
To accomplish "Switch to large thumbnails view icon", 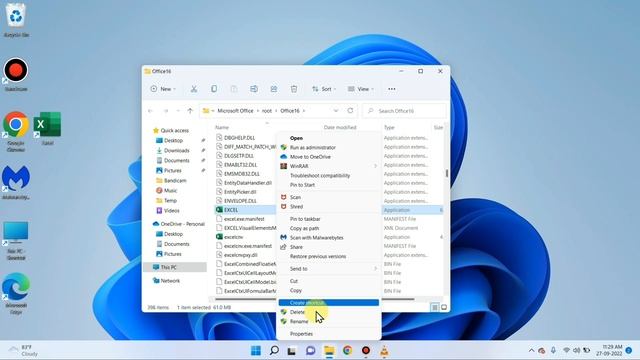I will (444, 307).
